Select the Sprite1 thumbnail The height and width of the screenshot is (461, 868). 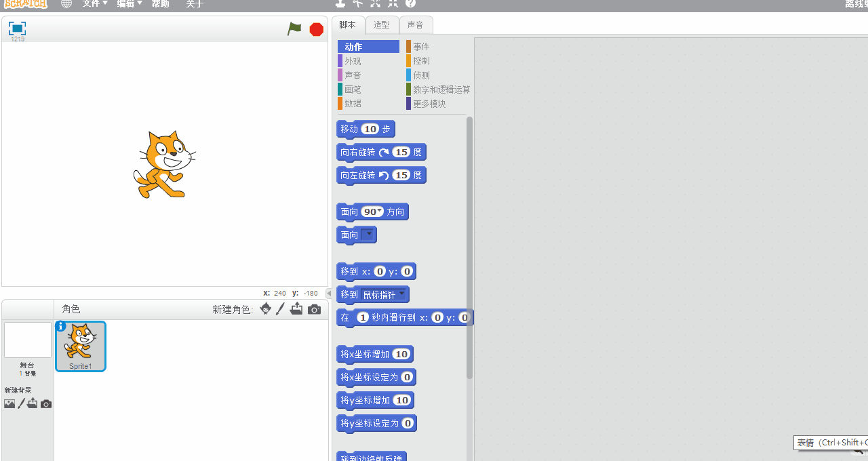coord(81,346)
